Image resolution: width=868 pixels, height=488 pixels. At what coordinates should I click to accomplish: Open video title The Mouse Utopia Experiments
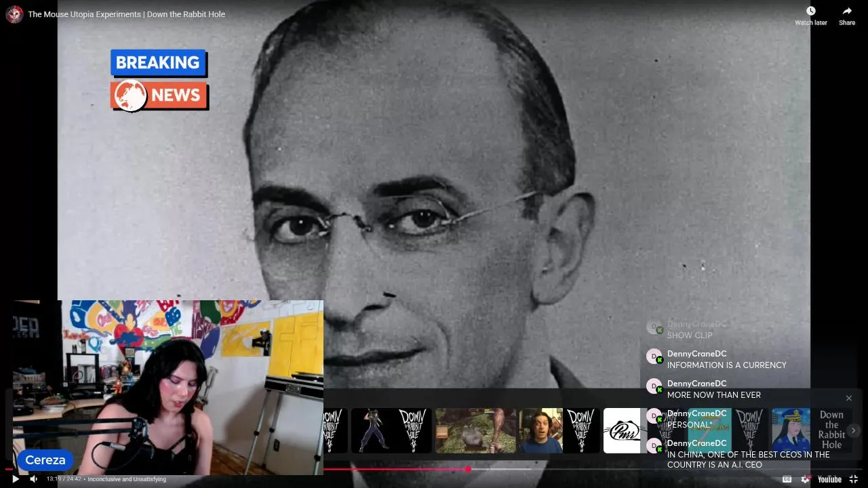tap(127, 14)
